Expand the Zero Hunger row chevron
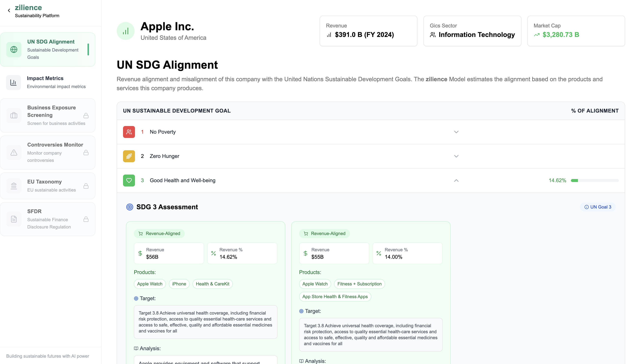Screen dimensions: 636x364 tap(456, 156)
